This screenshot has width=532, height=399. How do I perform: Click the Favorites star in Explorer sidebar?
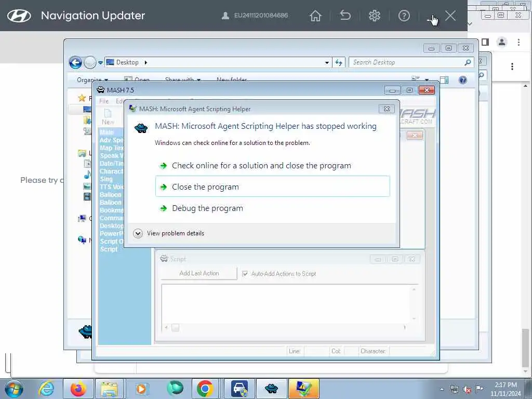tap(82, 98)
